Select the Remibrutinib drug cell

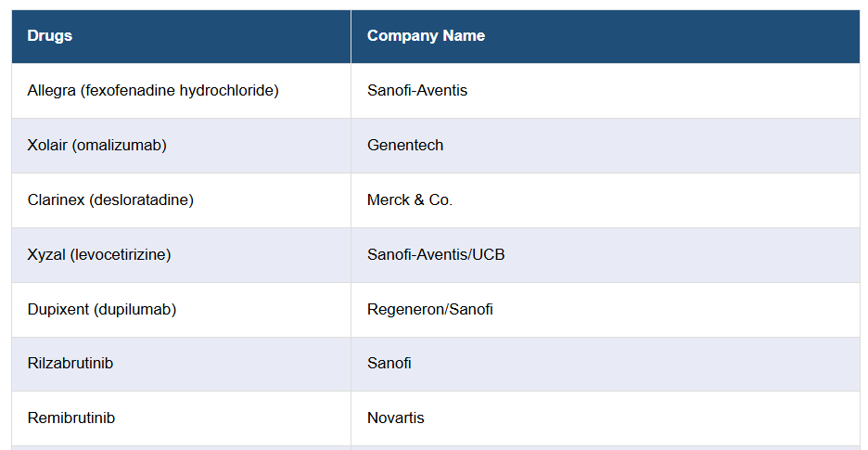tap(71, 418)
